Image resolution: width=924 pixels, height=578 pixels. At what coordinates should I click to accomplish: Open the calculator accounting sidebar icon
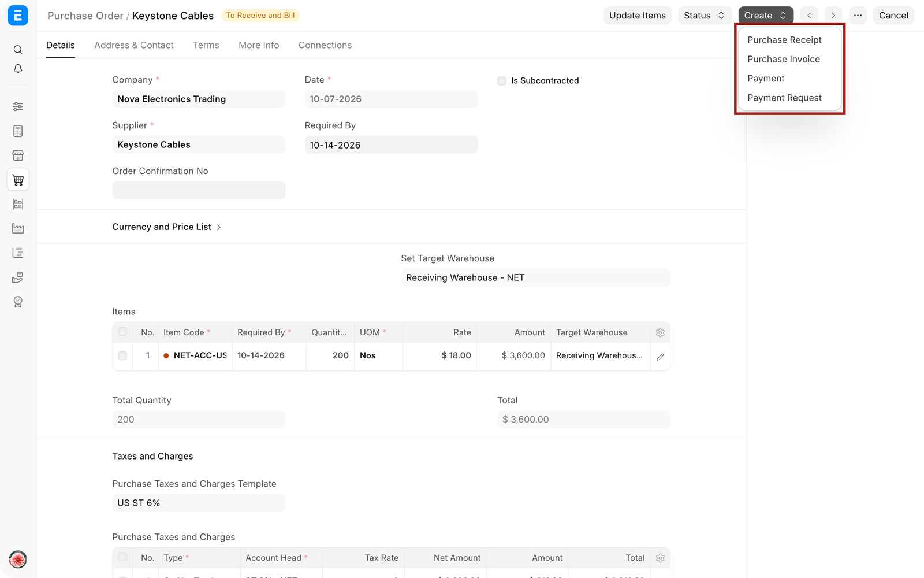[18, 131]
